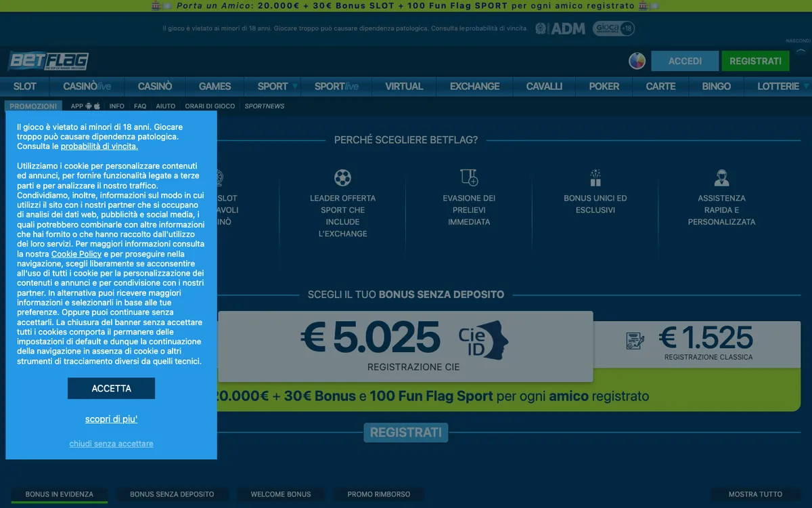The width and height of the screenshot is (812, 508).
Task: Select the PROMO RIMBORSO tab
Action: pyautogui.click(x=379, y=494)
